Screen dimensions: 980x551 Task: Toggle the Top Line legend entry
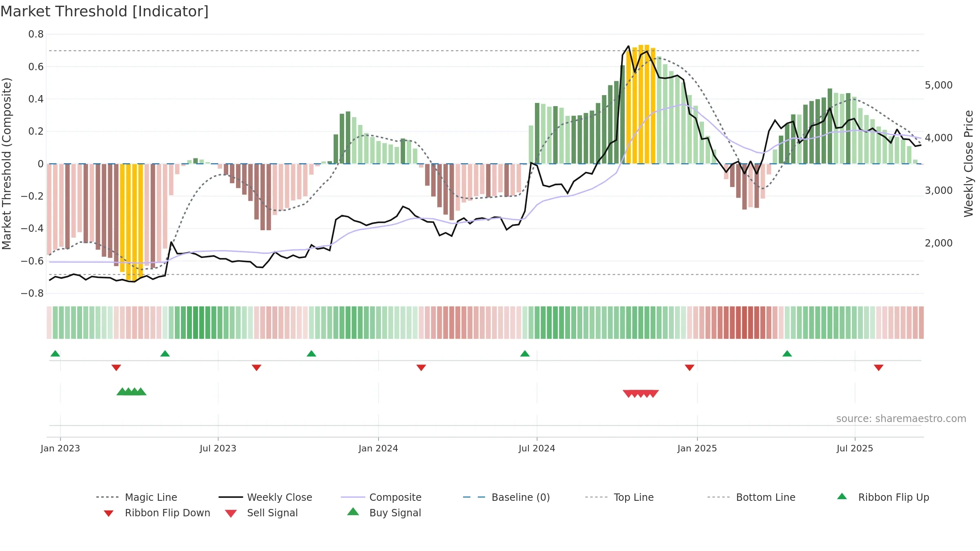tap(619, 497)
